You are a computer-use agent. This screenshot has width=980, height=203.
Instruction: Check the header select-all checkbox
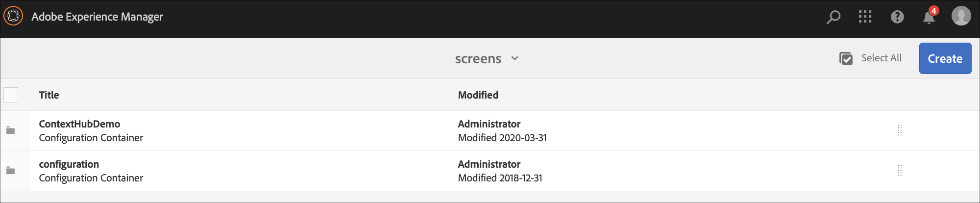(x=11, y=95)
